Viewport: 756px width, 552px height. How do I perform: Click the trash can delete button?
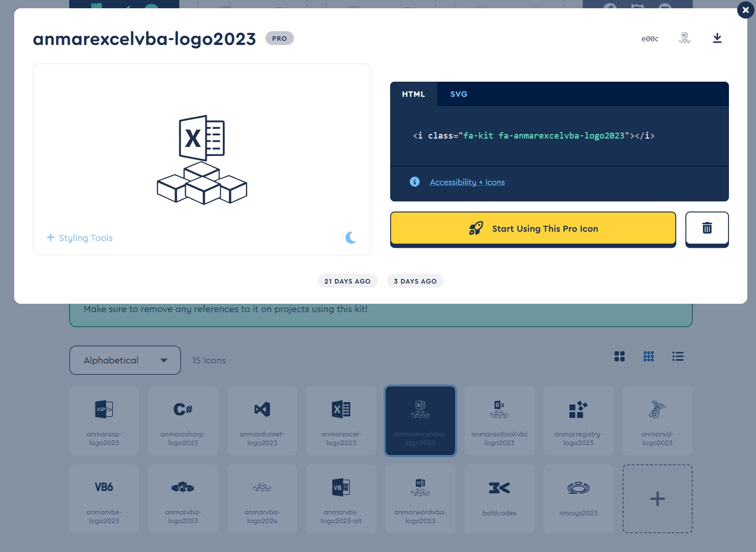(706, 228)
